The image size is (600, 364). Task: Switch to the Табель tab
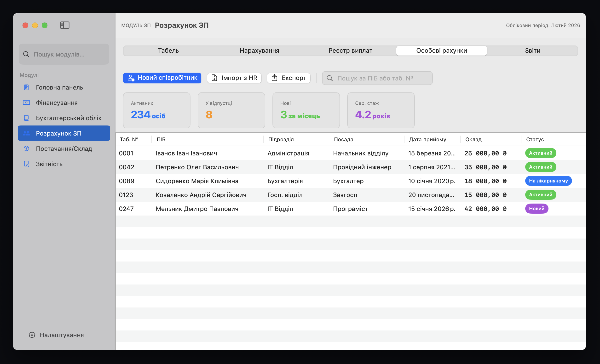coord(168,51)
